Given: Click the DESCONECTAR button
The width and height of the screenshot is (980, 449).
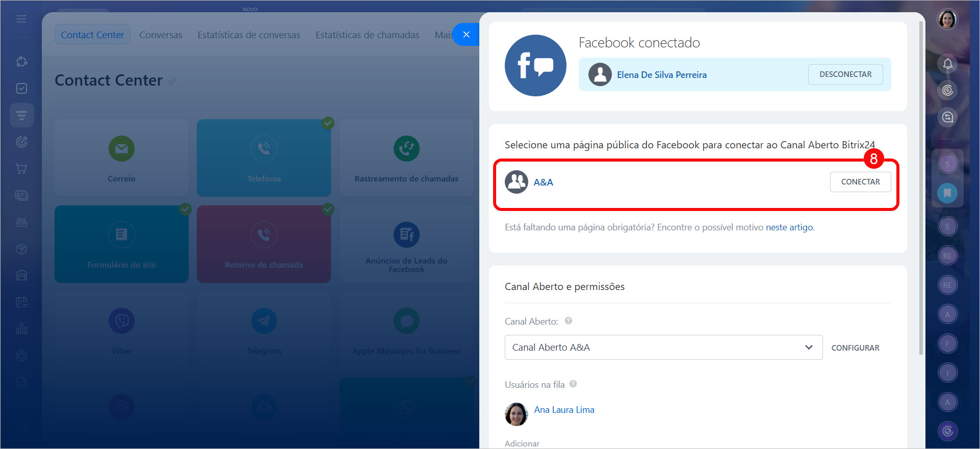Looking at the screenshot, I should (x=845, y=74).
